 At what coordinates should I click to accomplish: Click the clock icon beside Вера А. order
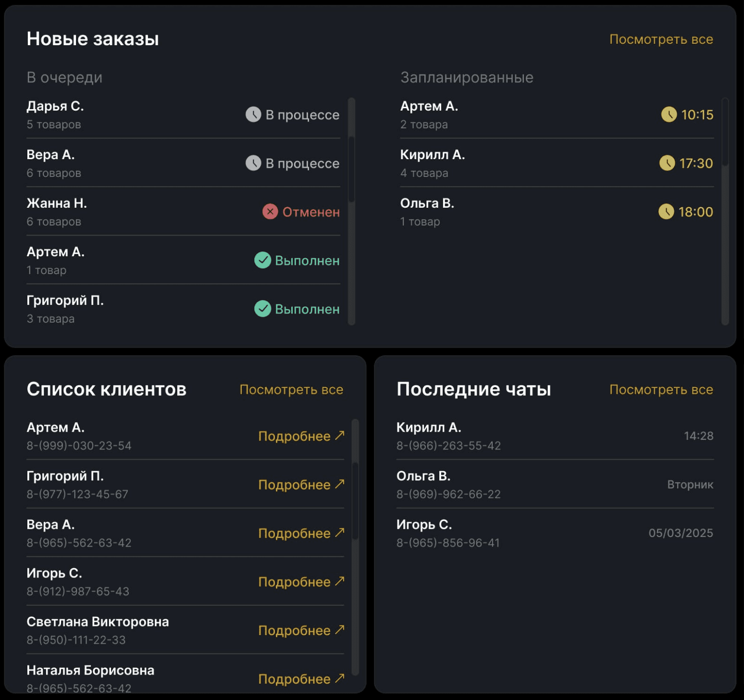click(253, 163)
